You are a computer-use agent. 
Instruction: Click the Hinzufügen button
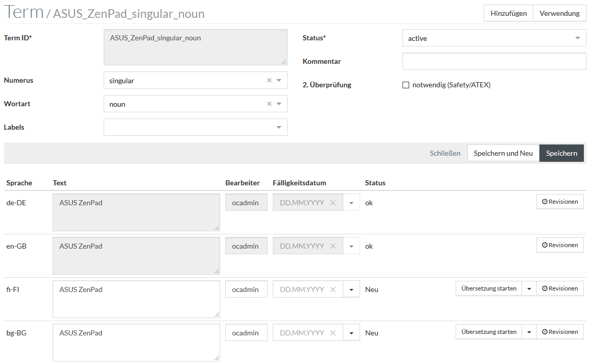(x=508, y=14)
